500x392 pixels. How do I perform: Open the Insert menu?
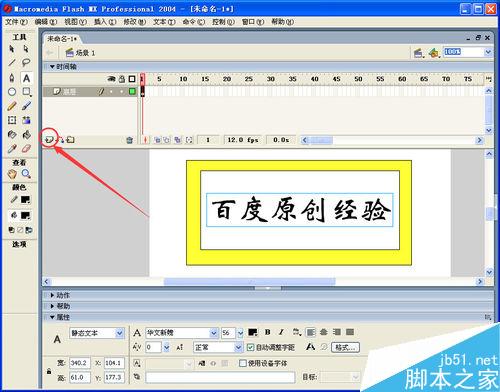pos(105,22)
